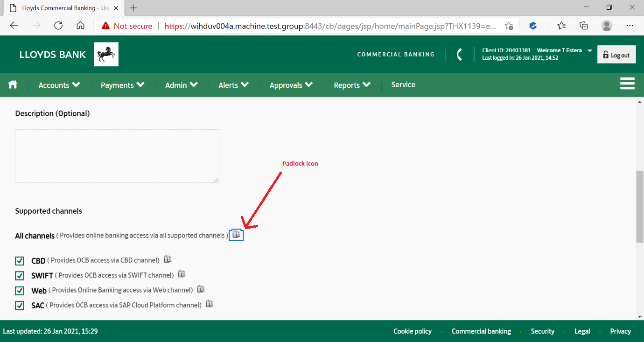The width and height of the screenshot is (644, 342).
Task: Toggle the SAC channel checkbox
Action: [x=20, y=306]
